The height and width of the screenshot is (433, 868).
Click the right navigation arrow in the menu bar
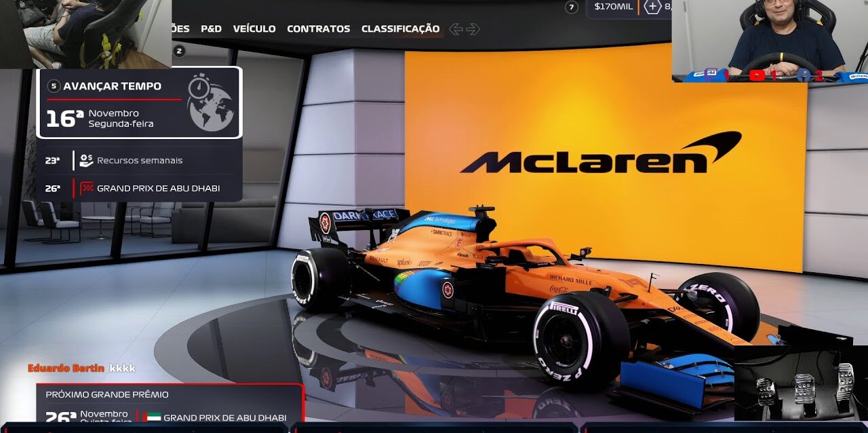tap(473, 29)
